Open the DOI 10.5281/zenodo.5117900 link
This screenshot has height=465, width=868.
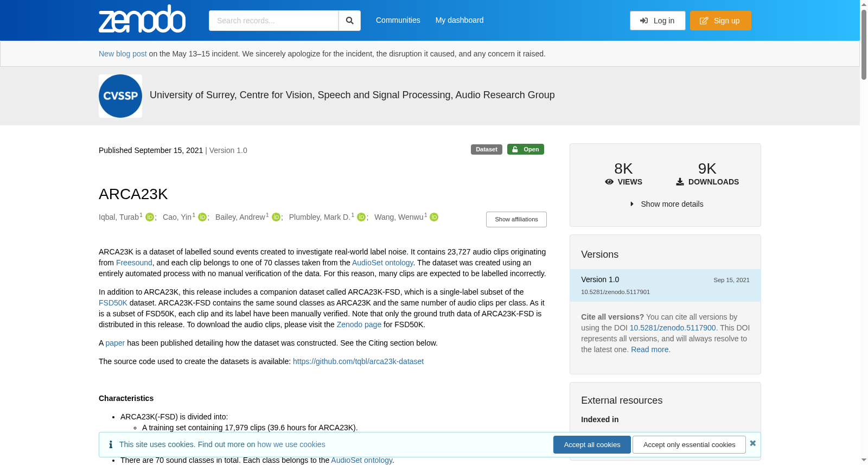[673, 328]
